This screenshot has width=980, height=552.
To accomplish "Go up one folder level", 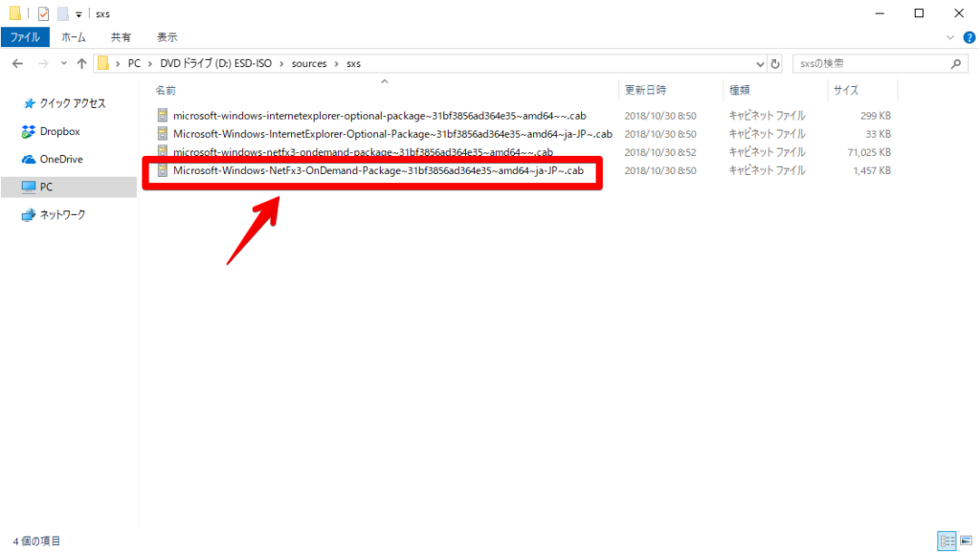I will click(82, 64).
